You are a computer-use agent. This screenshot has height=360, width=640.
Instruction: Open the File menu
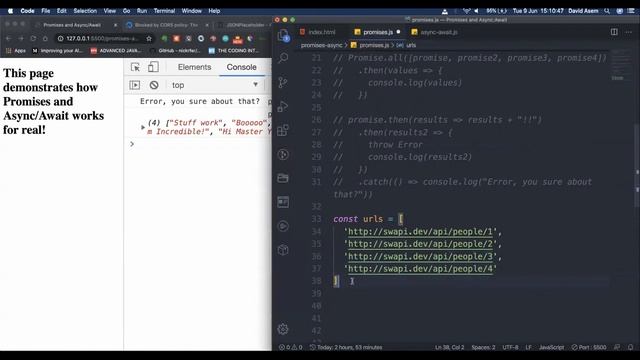point(46,11)
